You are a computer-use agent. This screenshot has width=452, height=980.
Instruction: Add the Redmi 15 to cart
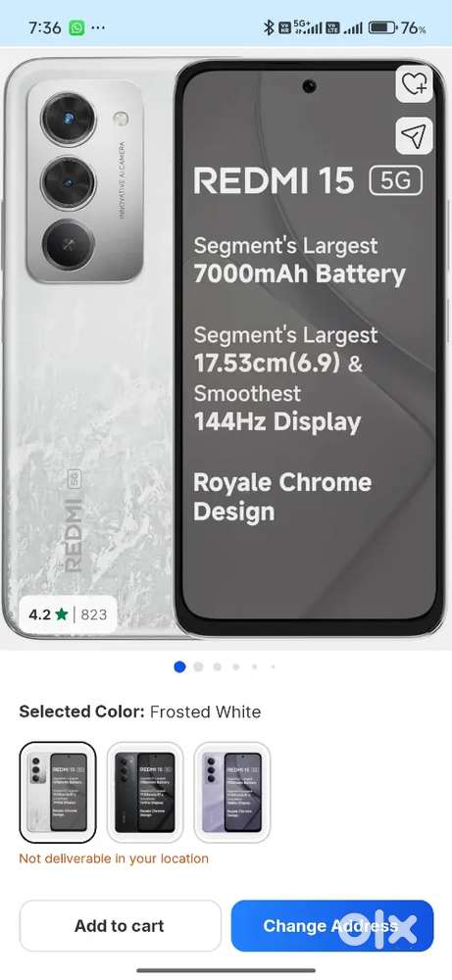[120, 926]
